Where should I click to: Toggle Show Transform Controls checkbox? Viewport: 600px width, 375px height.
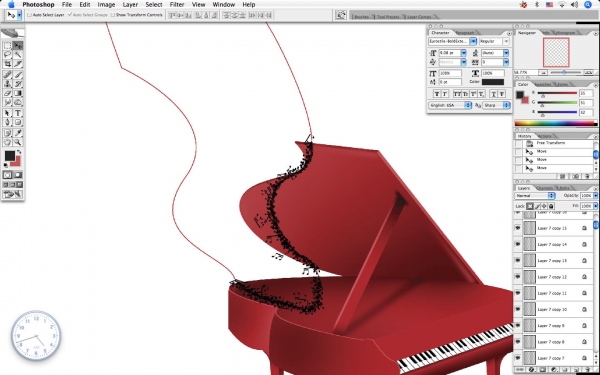click(112, 15)
